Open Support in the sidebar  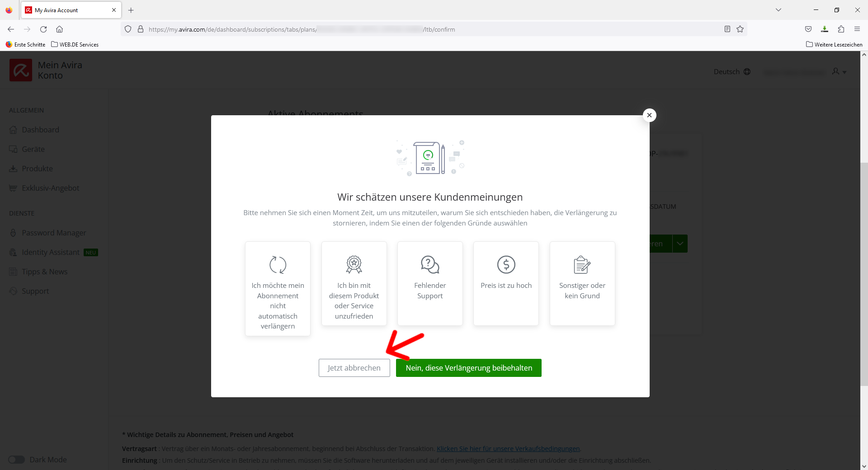[35, 291]
